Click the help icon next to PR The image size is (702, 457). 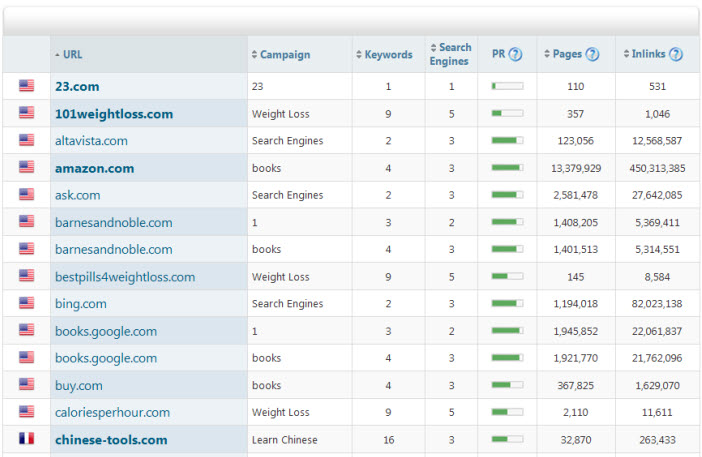[x=515, y=55]
